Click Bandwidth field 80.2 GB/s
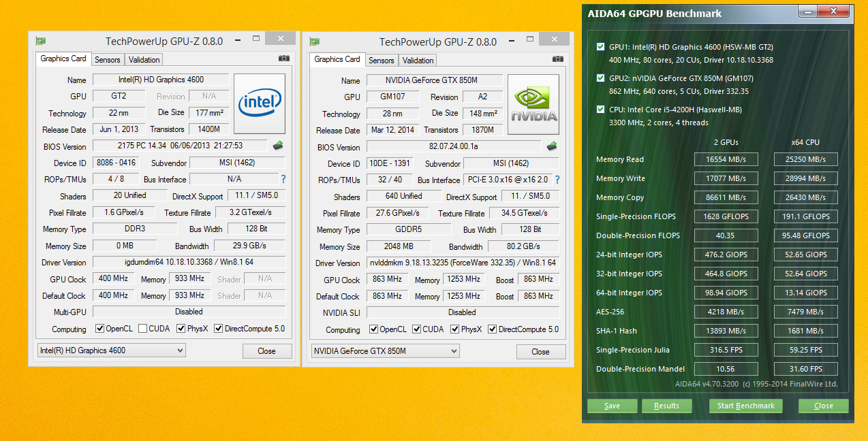868x441 pixels. point(524,246)
